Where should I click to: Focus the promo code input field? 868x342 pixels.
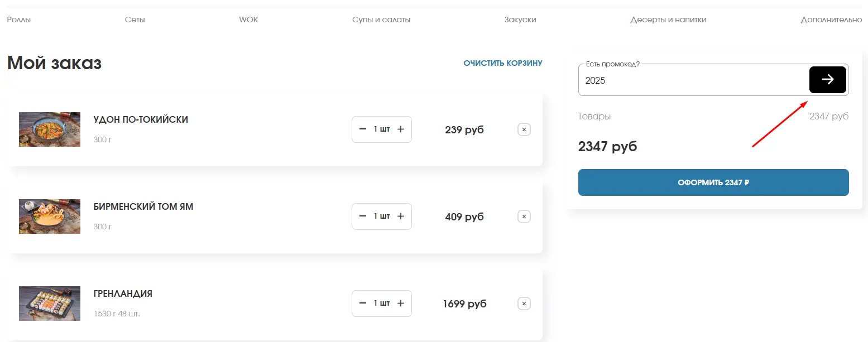click(692, 80)
